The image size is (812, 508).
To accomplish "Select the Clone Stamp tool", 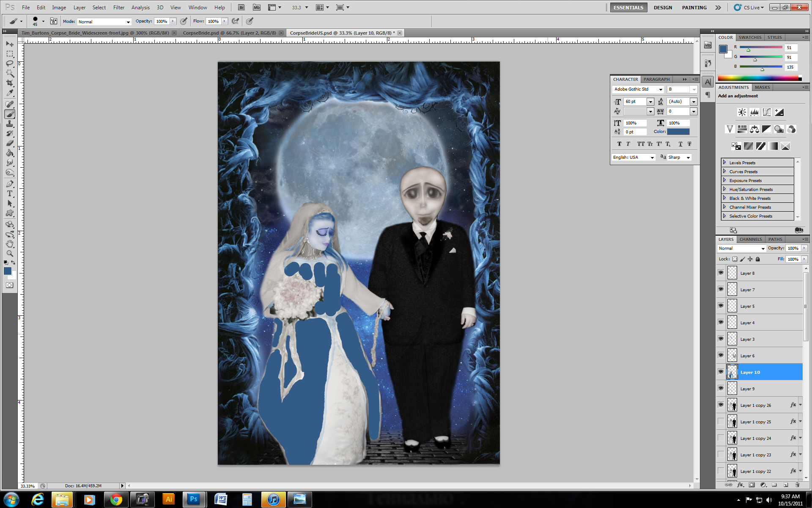I will (10, 124).
